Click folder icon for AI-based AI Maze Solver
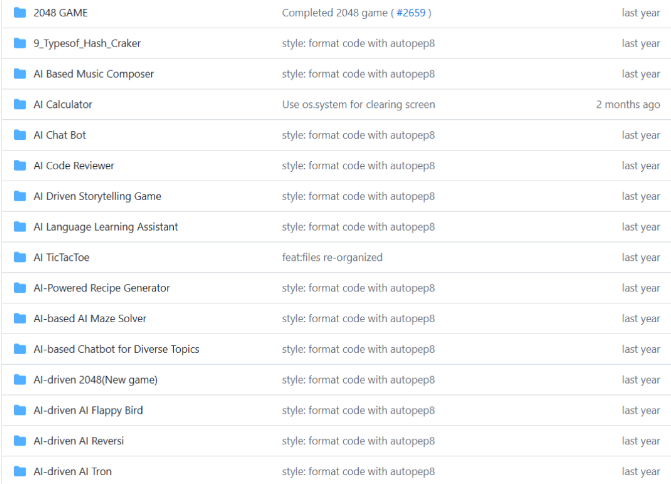 click(20, 319)
